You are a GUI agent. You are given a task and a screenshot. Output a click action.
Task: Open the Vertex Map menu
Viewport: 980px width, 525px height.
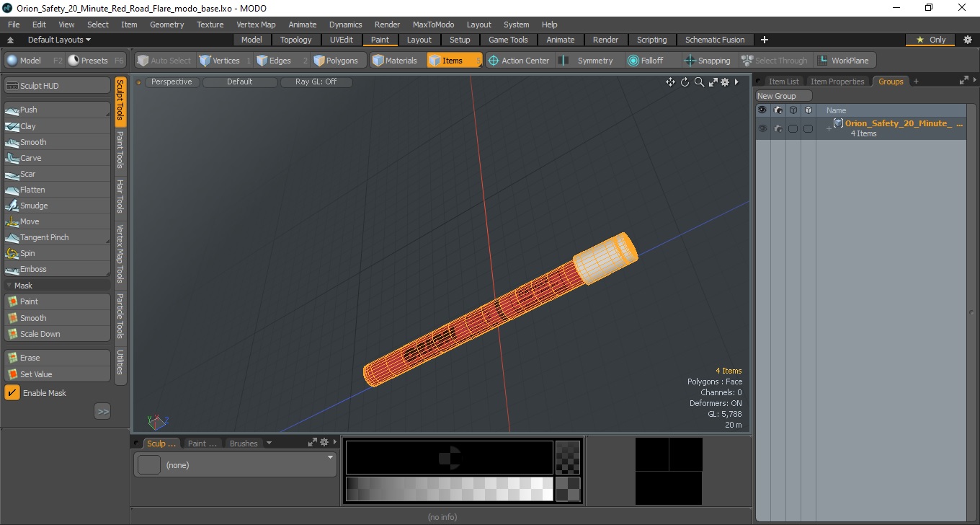point(256,25)
